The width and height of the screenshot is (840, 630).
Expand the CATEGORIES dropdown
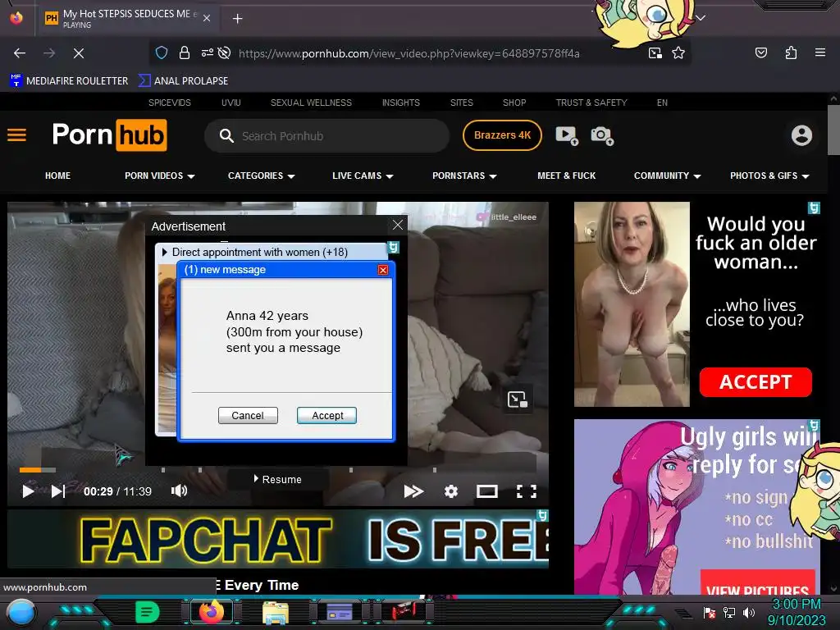[262, 176]
